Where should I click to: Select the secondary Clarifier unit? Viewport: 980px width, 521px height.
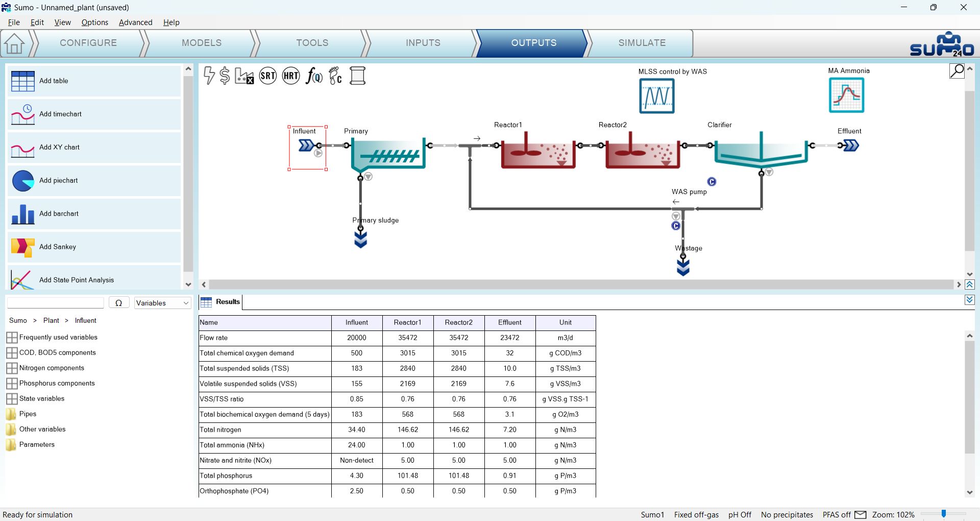coord(761,149)
